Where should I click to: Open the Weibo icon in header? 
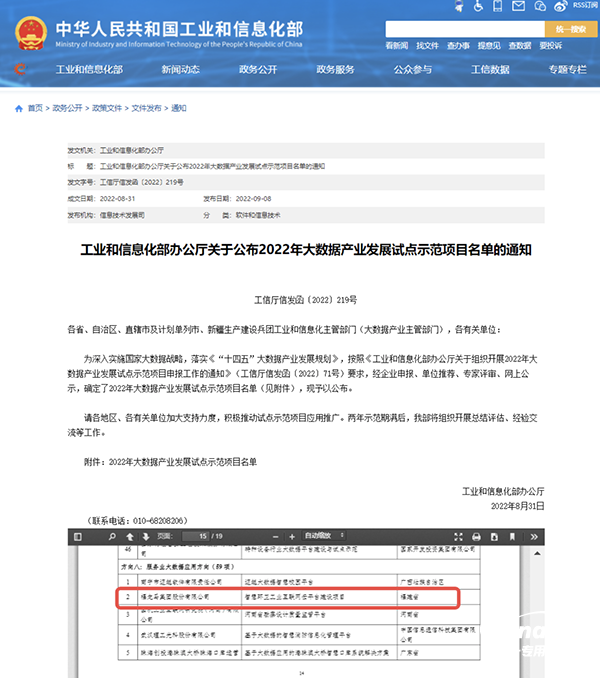click(x=561, y=6)
